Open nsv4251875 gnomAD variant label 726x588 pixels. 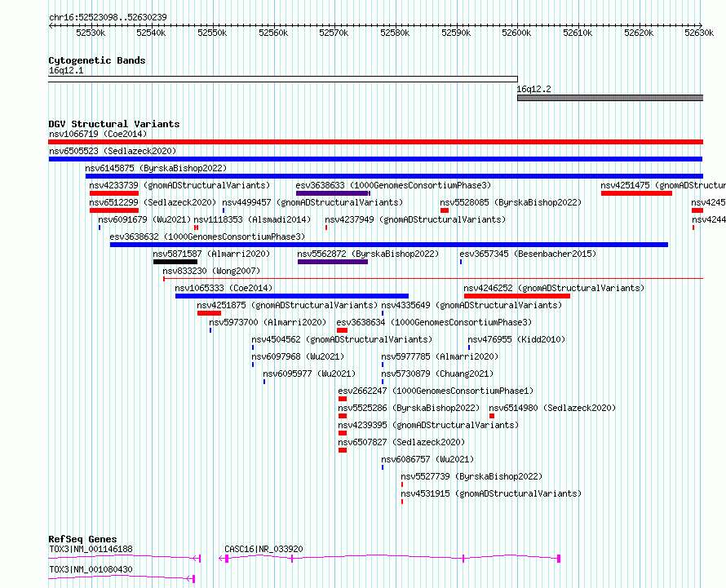[287, 305]
